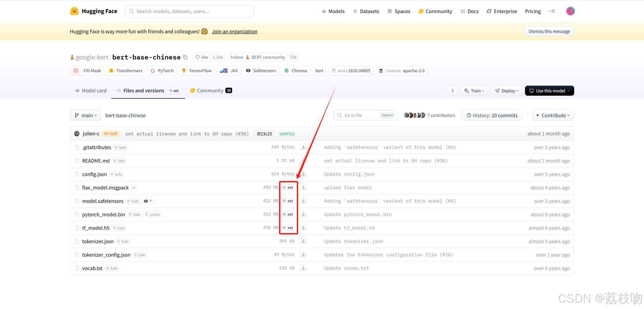
Task: Open the google-bert organization link
Action: [x=92, y=57]
